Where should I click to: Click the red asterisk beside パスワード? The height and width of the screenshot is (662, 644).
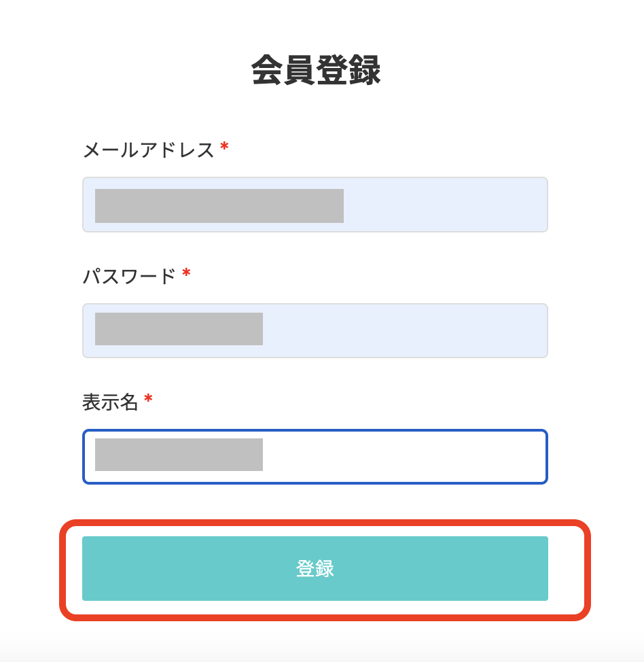point(186,275)
